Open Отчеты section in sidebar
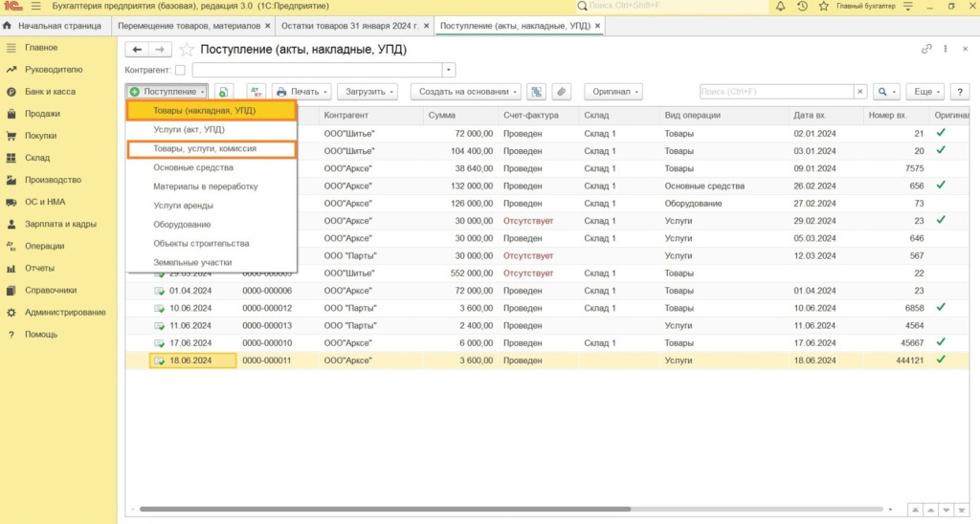Screen dimensions: 980x524 click(x=39, y=268)
